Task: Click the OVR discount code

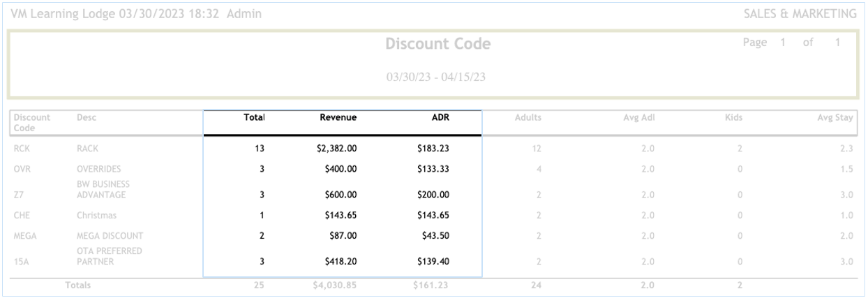Action: click(22, 167)
